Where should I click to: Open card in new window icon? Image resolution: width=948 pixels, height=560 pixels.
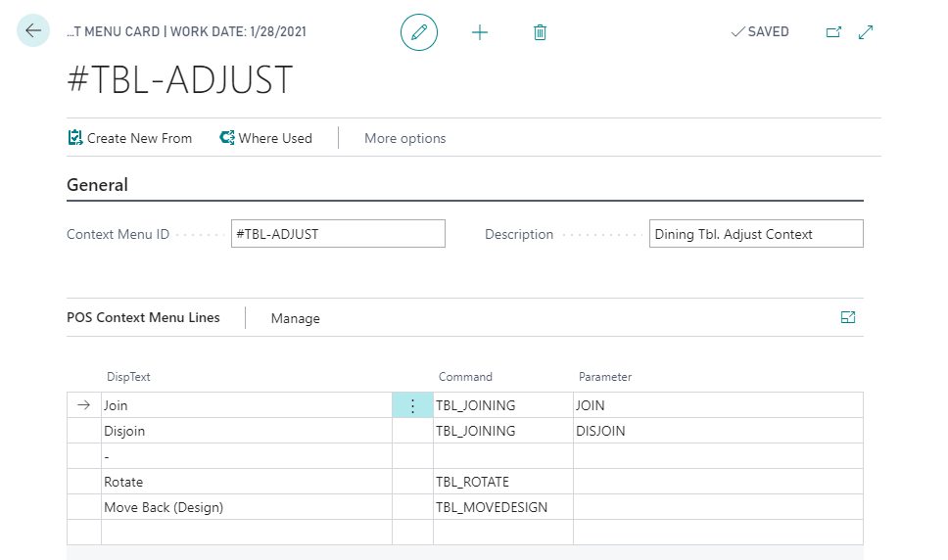click(x=833, y=32)
